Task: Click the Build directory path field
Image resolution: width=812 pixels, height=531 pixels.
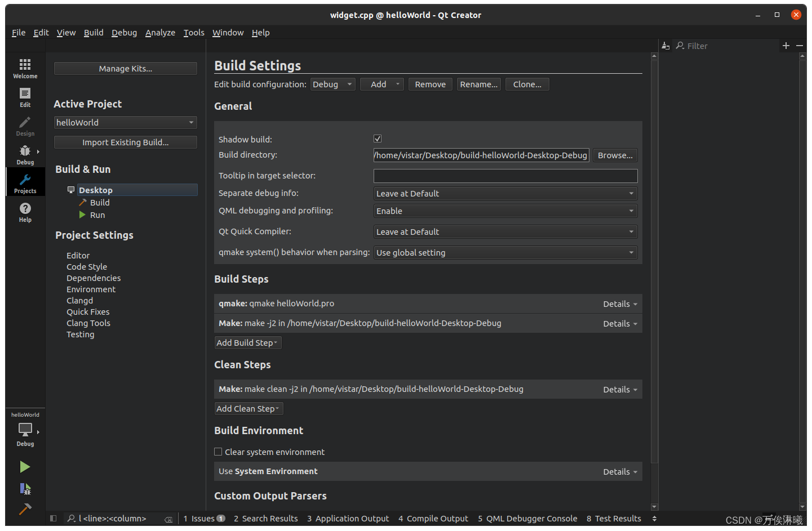Action: [x=481, y=155]
